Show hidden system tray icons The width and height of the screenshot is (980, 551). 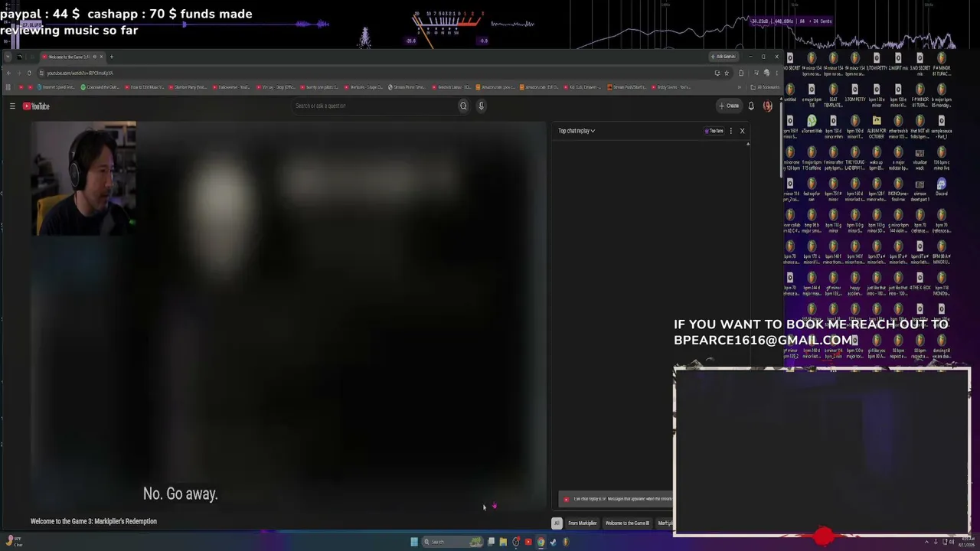pos(926,542)
